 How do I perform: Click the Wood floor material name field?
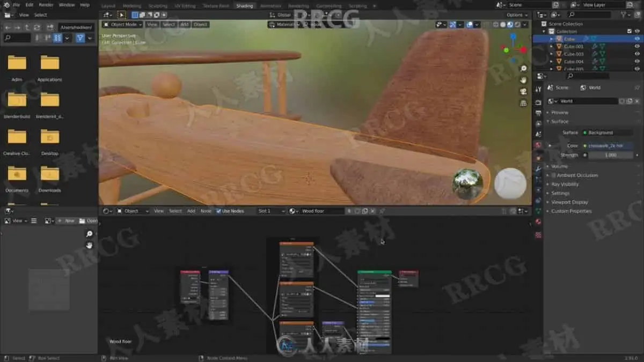(x=322, y=211)
